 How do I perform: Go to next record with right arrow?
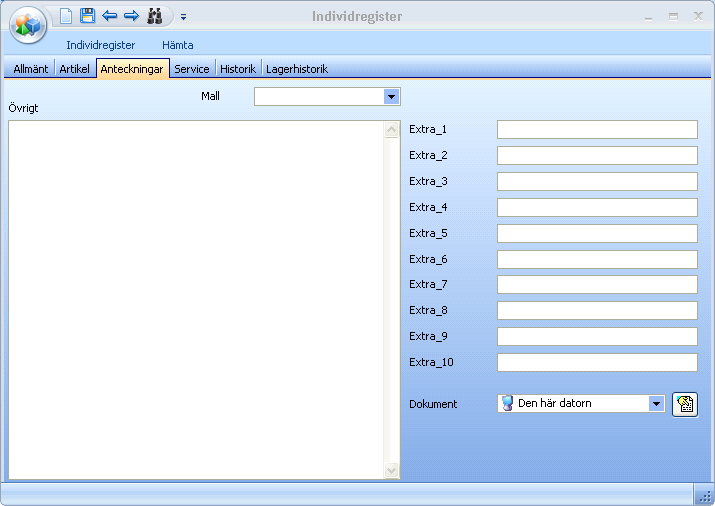click(131, 16)
